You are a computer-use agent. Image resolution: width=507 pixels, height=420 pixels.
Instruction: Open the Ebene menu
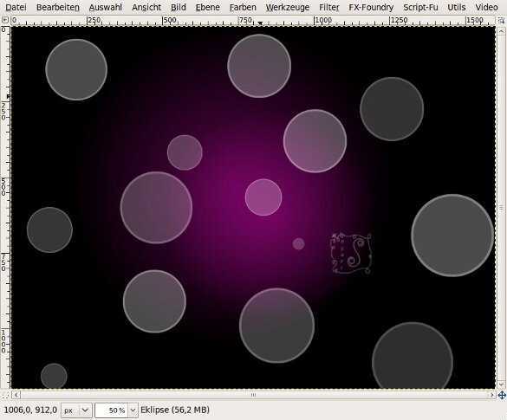pyautogui.click(x=208, y=7)
